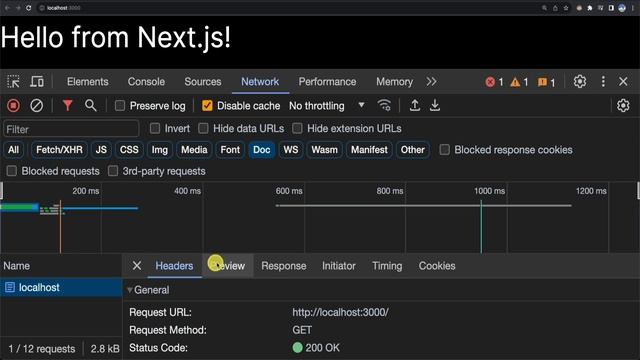This screenshot has width=640, height=360.
Task: Open the Memory tab
Action: [394, 82]
